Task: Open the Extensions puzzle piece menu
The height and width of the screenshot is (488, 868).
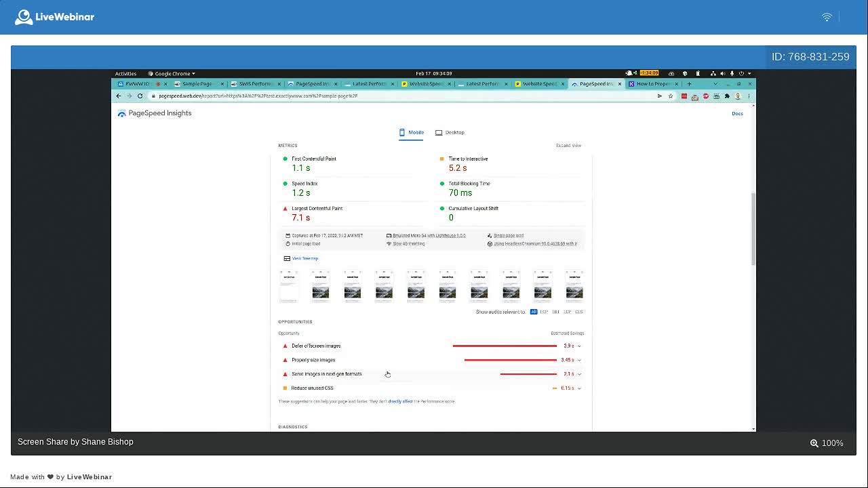Action: tap(727, 96)
